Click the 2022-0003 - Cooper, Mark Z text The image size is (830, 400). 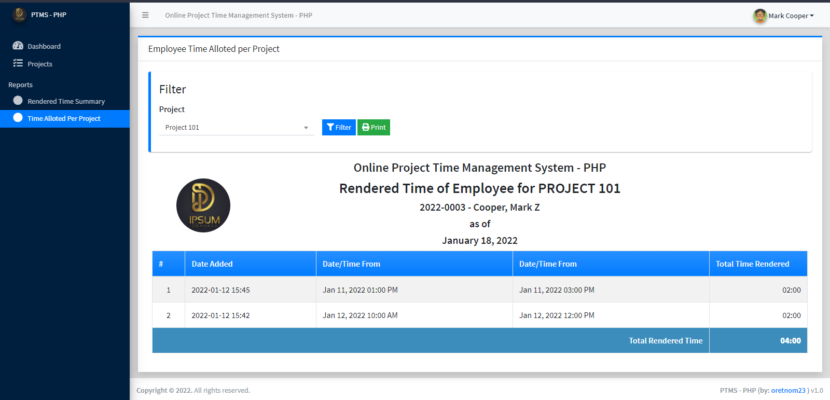pos(480,207)
